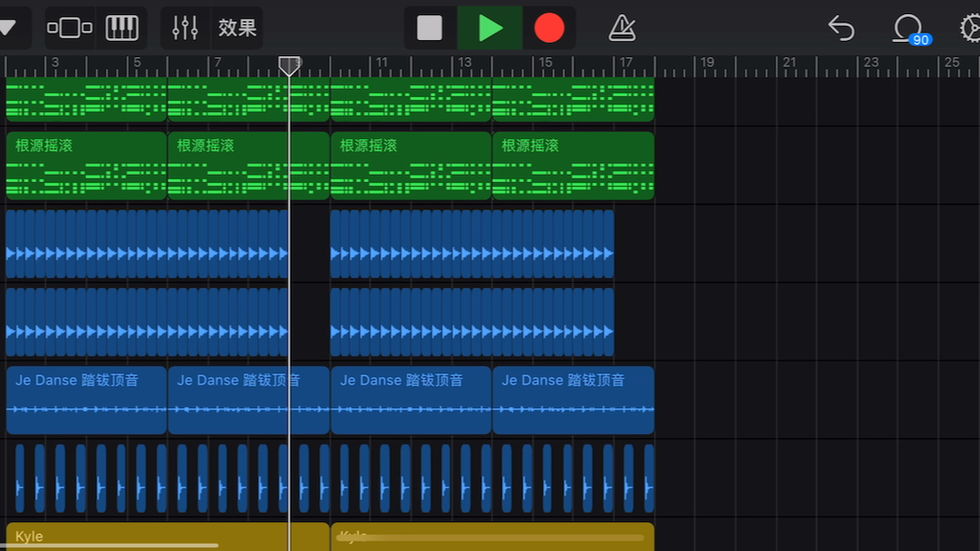This screenshot has height=551, width=980.
Task: Open the track mixer controls icon
Action: tap(185, 28)
